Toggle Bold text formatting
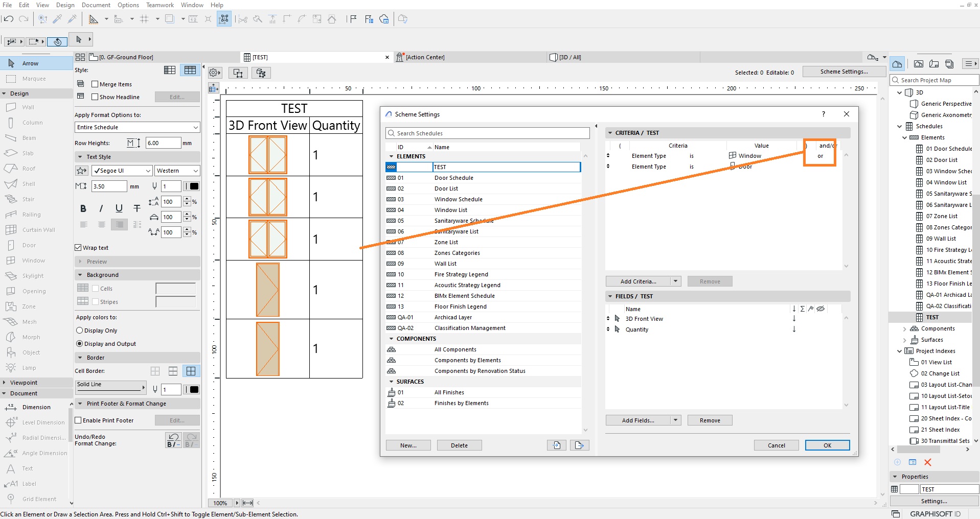Viewport: 980px width, 519px height. click(83, 208)
